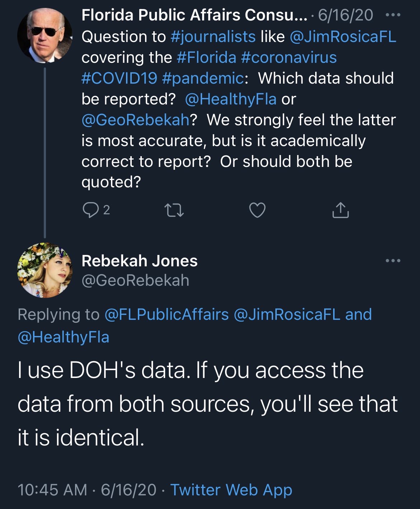Open more options on Rebekah Jones' reply
This screenshot has height=509, width=420.
click(393, 261)
